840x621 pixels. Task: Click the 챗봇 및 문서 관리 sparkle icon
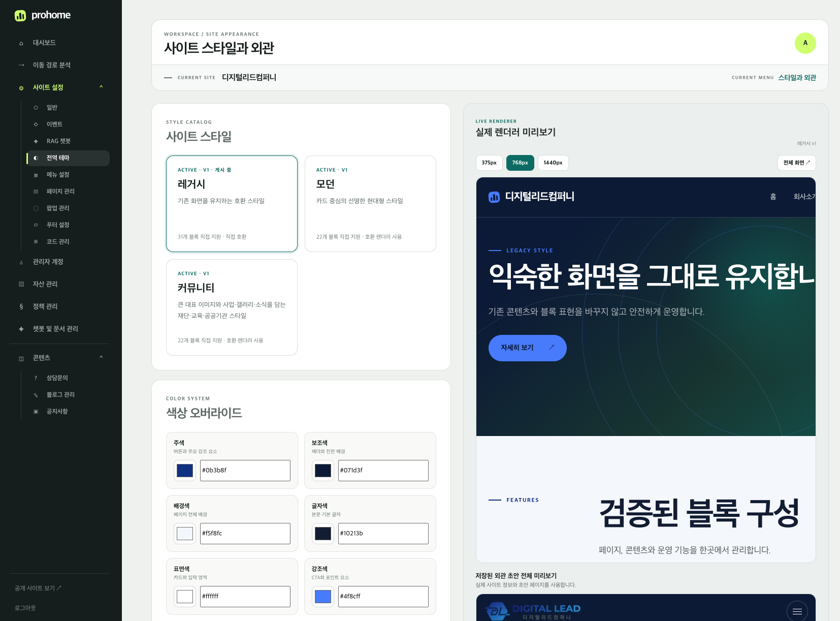pyautogui.click(x=21, y=329)
